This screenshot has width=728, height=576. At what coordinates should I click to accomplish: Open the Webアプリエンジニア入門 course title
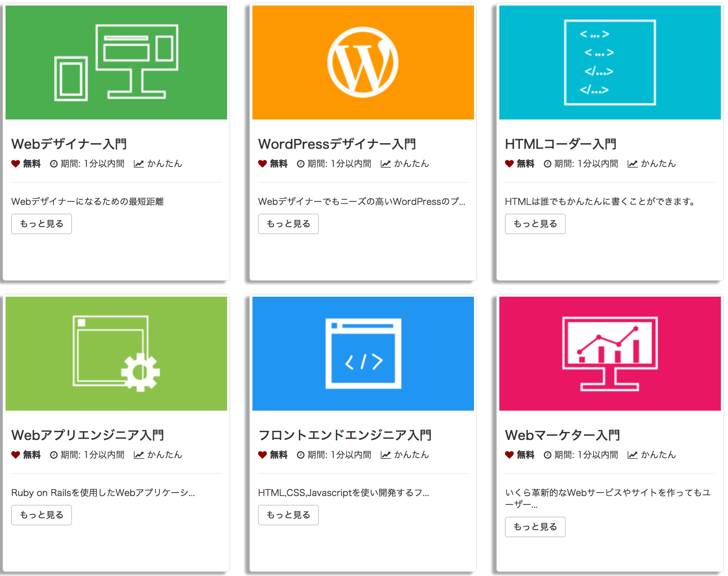click(87, 435)
